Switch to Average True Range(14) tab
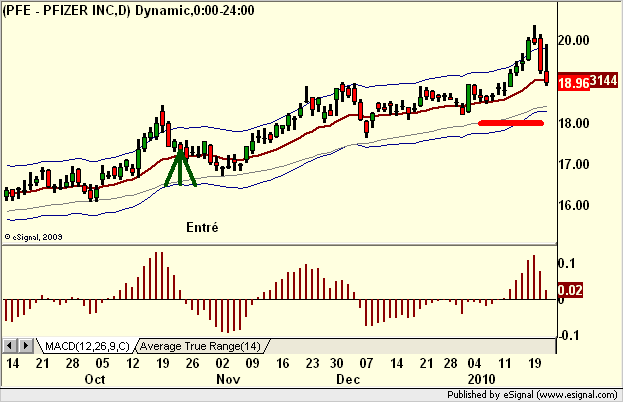The width and height of the screenshot is (623, 402). [x=200, y=346]
